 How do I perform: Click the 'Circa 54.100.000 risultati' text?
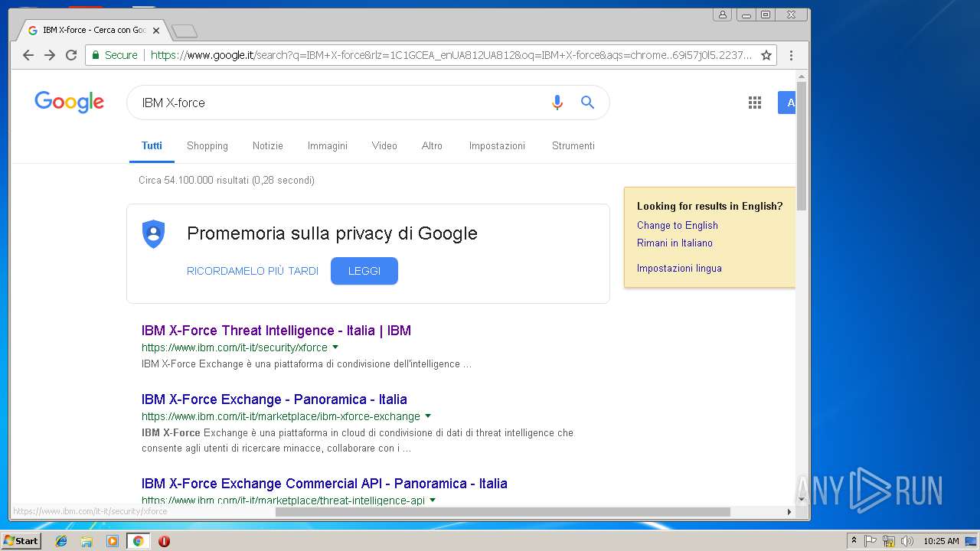click(x=227, y=181)
